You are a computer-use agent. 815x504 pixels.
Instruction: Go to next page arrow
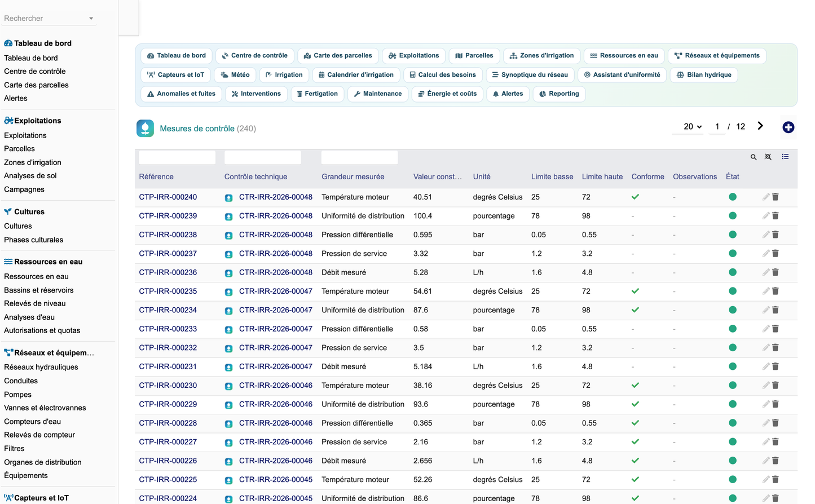760,126
